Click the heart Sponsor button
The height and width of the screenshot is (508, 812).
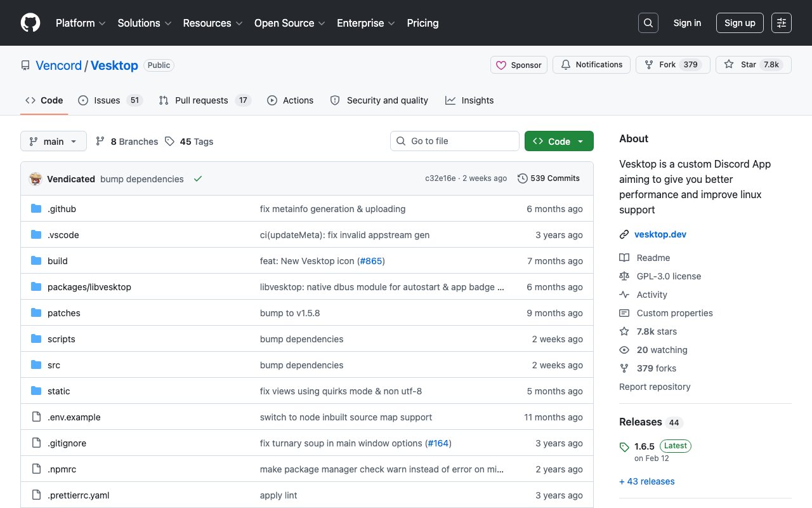(519, 65)
